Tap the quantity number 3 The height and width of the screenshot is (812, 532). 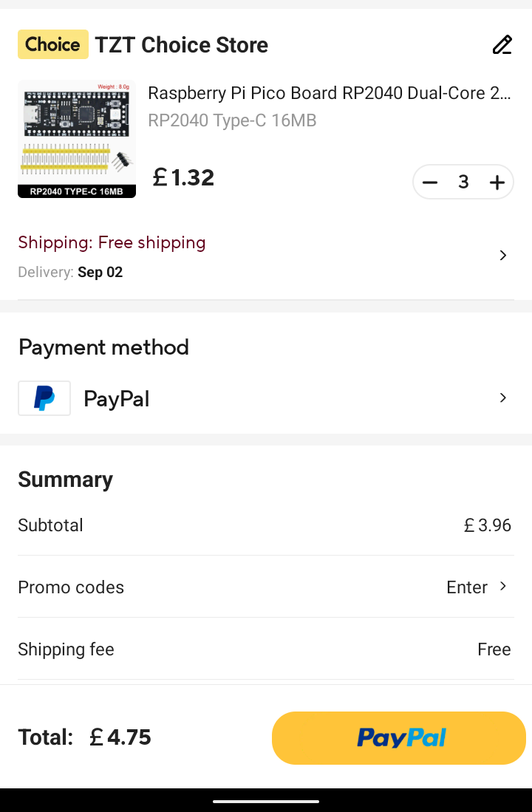(463, 182)
